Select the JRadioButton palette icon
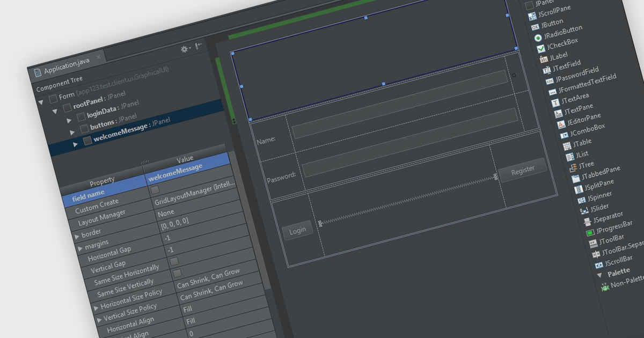The height and width of the screenshot is (338, 644). [x=538, y=38]
